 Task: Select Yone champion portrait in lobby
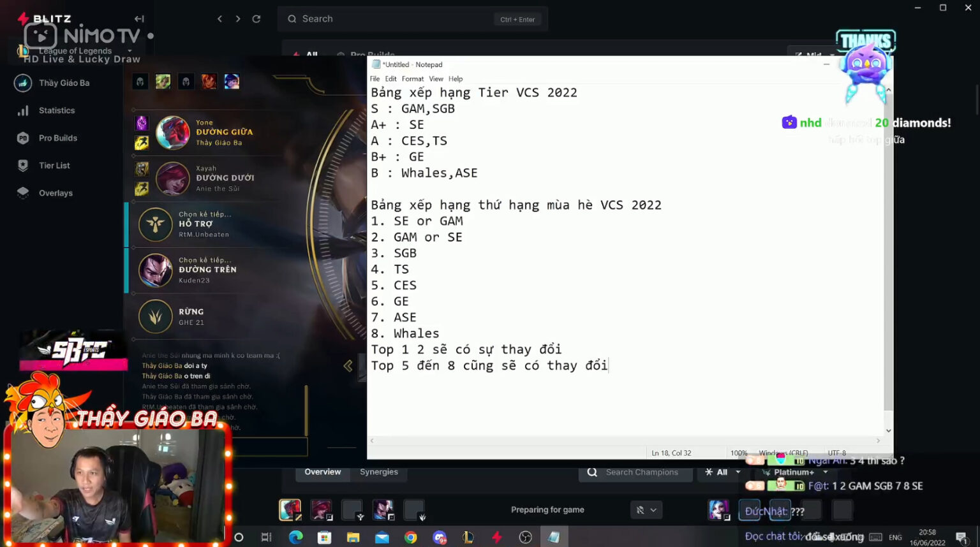(x=173, y=133)
